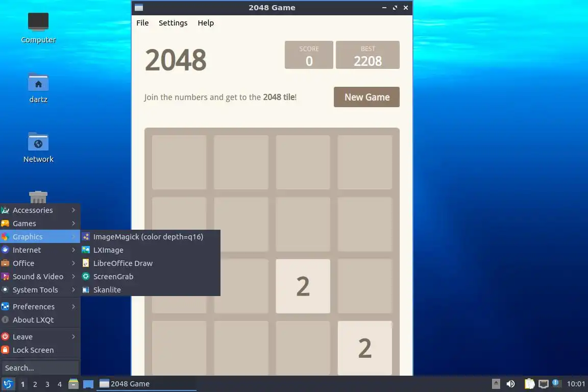Expand Sound & Video submenu
588x392 pixels.
pos(40,277)
